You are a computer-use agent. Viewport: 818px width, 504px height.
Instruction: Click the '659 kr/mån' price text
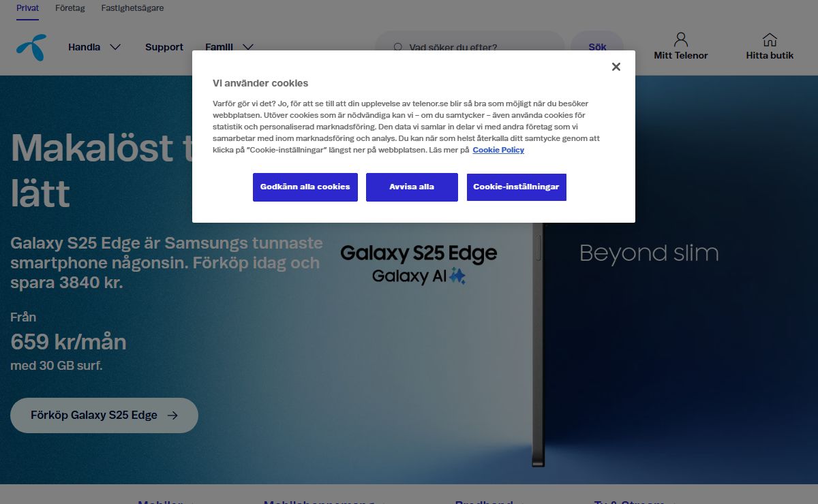(x=68, y=341)
